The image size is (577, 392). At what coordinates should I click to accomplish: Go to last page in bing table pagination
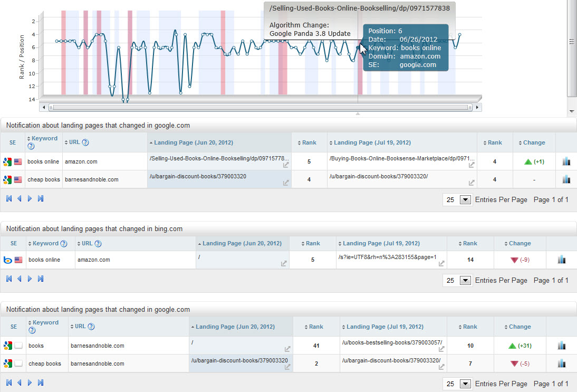pos(41,279)
